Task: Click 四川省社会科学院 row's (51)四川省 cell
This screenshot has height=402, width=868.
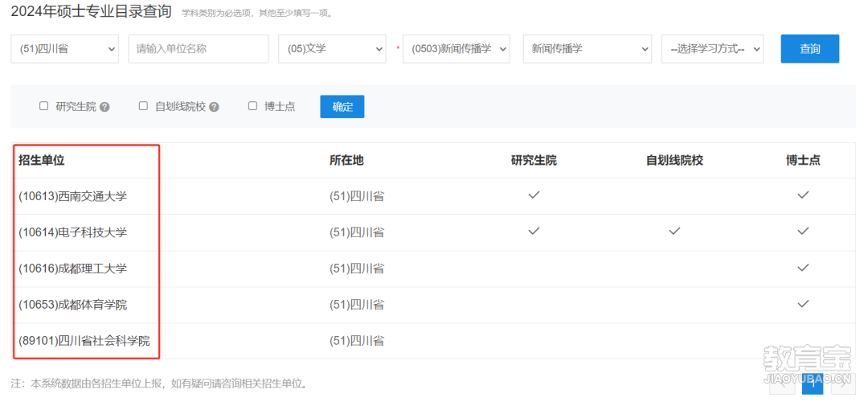Action: [x=357, y=341]
